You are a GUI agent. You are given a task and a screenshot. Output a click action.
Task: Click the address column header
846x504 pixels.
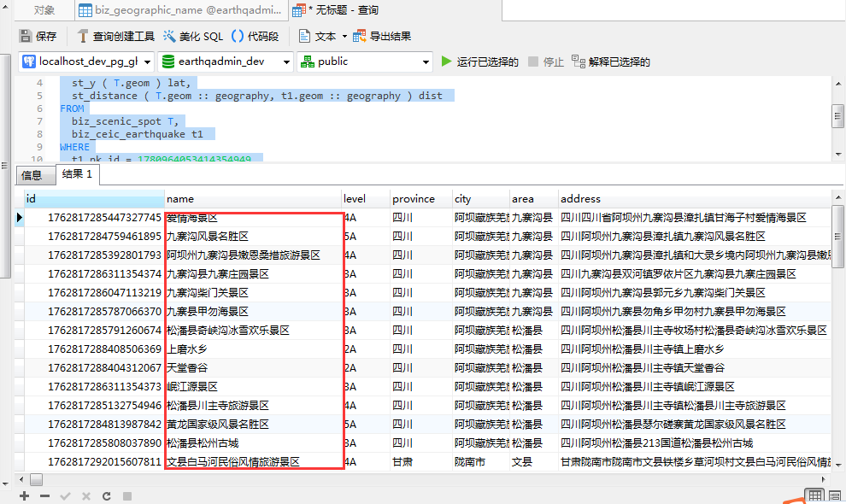point(695,198)
